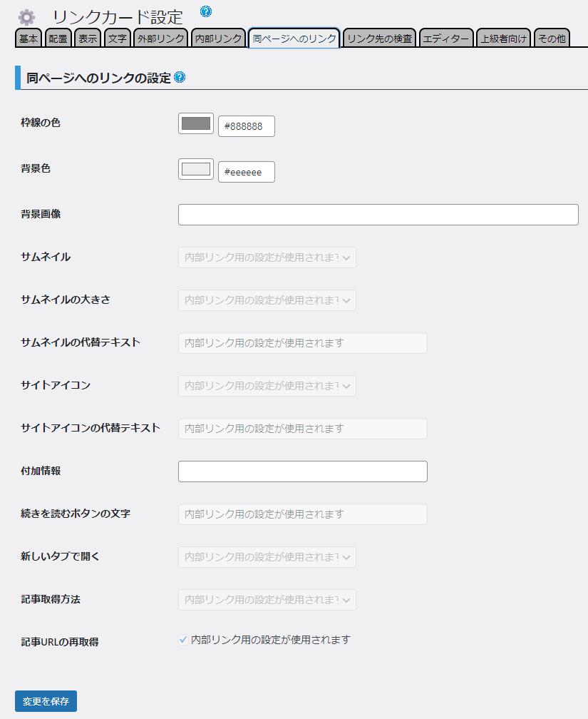
Task: Open the 外部リンク tab
Action: [160, 39]
